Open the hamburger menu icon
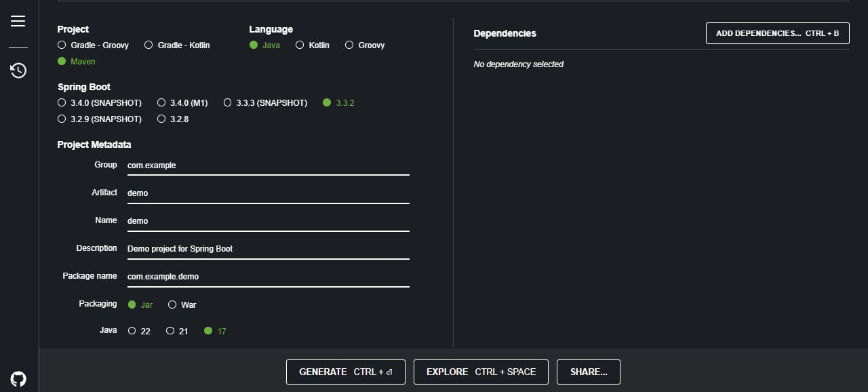 click(x=18, y=21)
